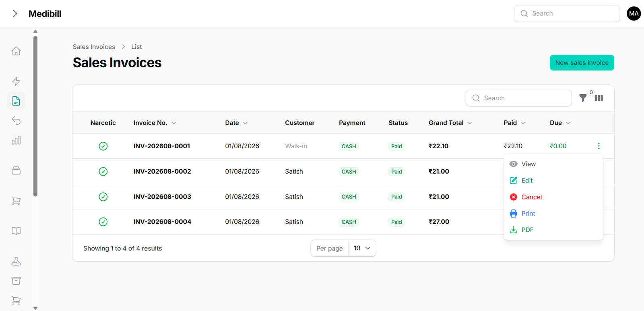This screenshot has height=311, width=644.
Task: Click the ₹0.00 due amount
Action: [x=558, y=146]
